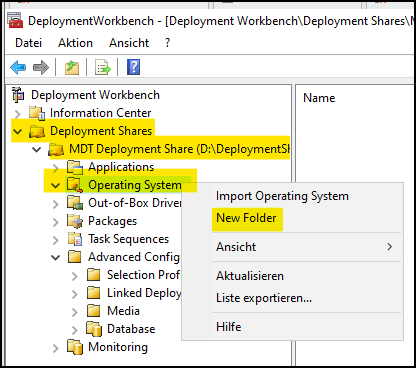
Task: Click the Deployment Workbench root node icon
Action: 18,95
